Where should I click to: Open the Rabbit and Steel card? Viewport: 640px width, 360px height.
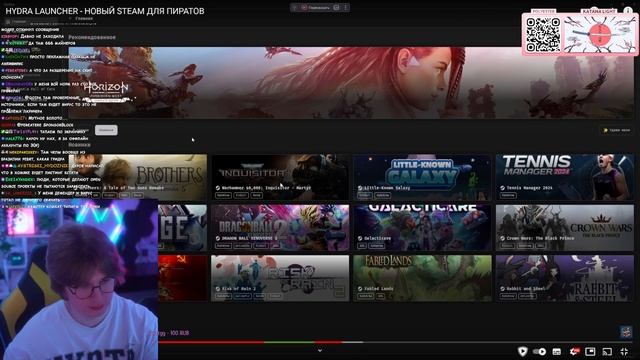pyautogui.click(x=565, y=278)
